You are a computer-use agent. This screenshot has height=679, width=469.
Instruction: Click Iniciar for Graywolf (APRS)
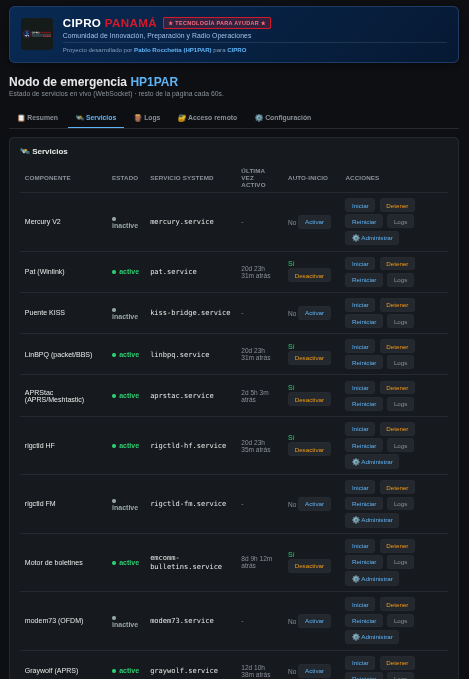tap(360, 663)
